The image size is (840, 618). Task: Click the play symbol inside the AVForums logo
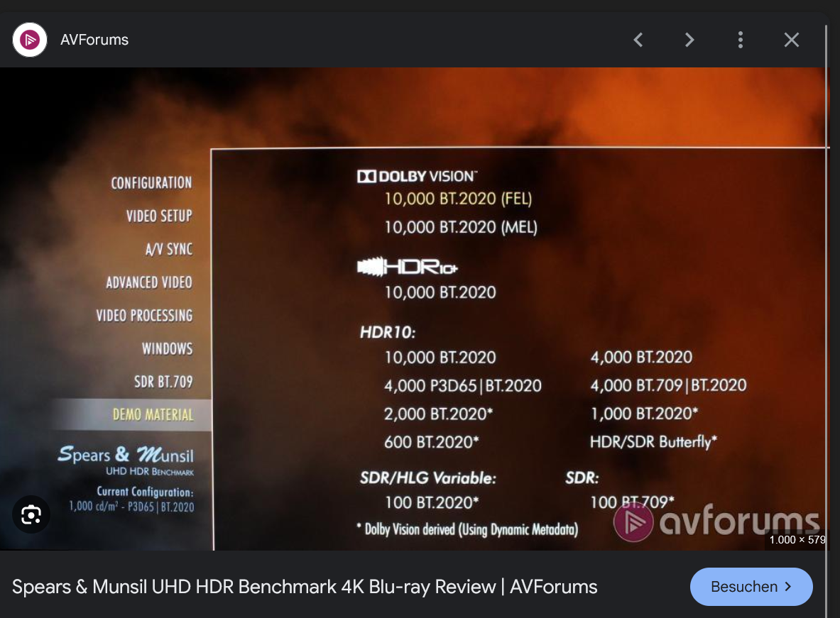coord(30,40)
